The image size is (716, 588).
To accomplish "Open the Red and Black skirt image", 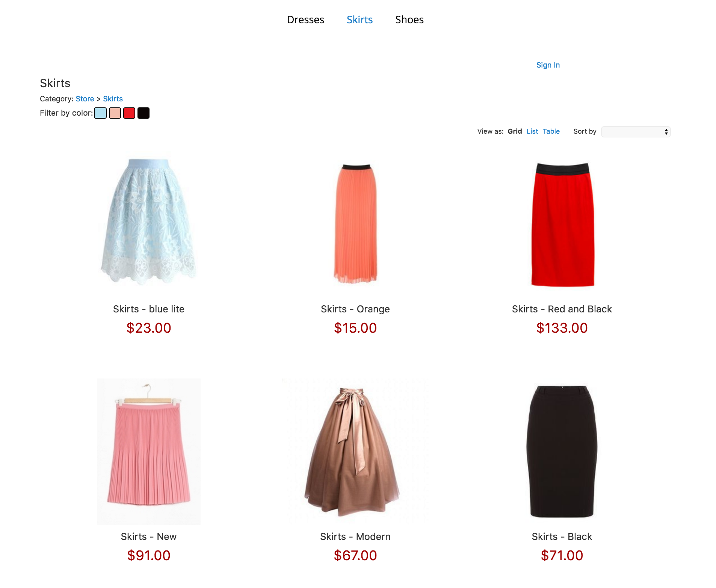I will [562, 225].
